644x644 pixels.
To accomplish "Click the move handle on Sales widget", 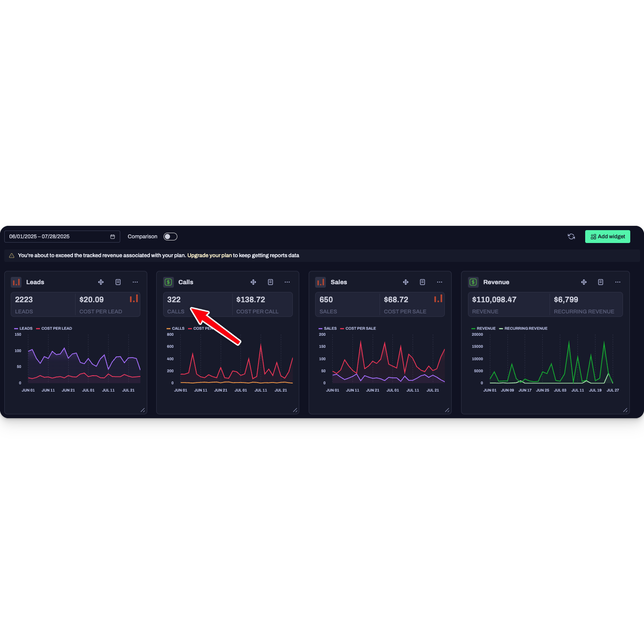I will (x=405, y=282).
